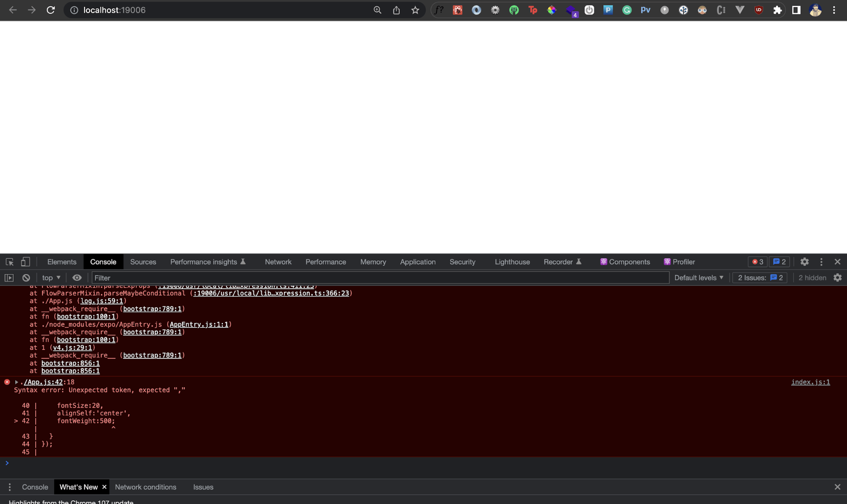The width and height of the screenshot is (847, 504).
Task: Toggle the device emulation toolbar
Action: (25, 262)
